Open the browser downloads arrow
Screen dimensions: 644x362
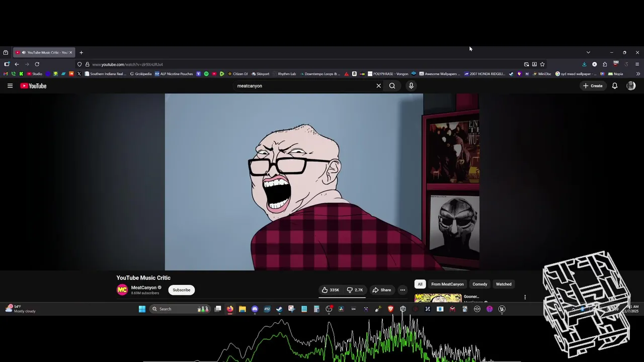pyautogui.click(x=584, y=64)
